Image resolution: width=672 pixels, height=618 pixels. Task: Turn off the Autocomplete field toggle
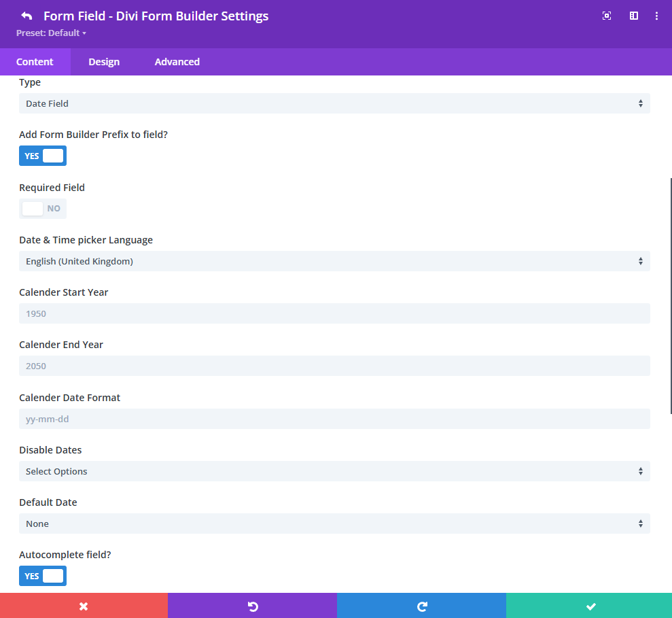pyautogui.click(x=42, y=576)
